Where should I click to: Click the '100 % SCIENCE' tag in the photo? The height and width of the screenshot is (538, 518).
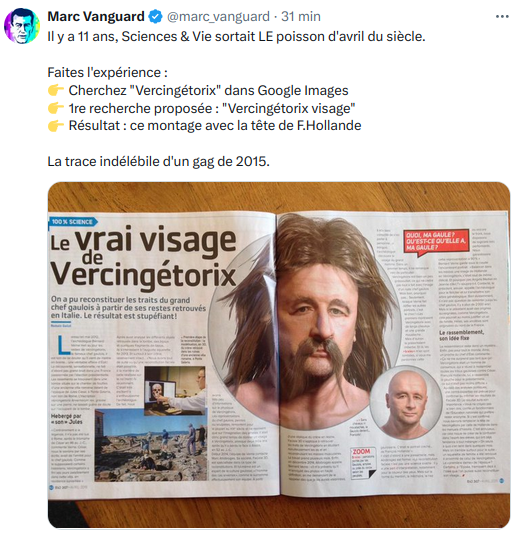[73, 222]
